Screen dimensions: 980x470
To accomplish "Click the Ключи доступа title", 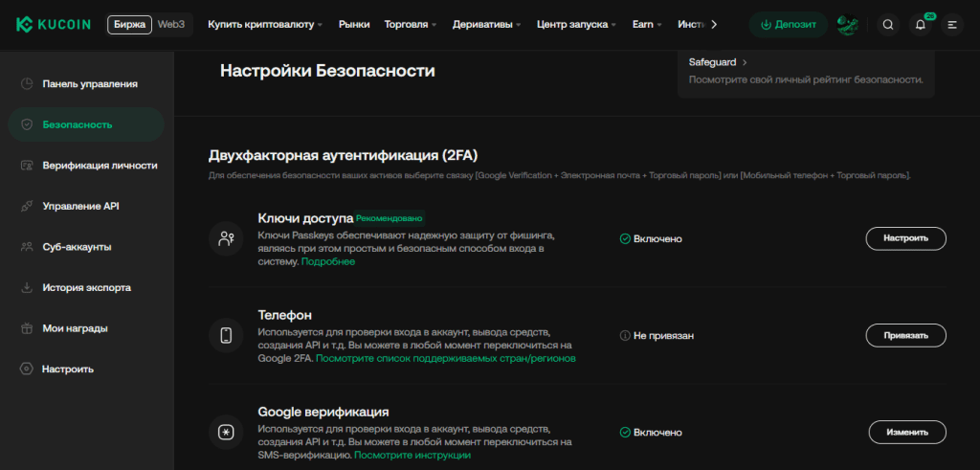I will (305, 218).
